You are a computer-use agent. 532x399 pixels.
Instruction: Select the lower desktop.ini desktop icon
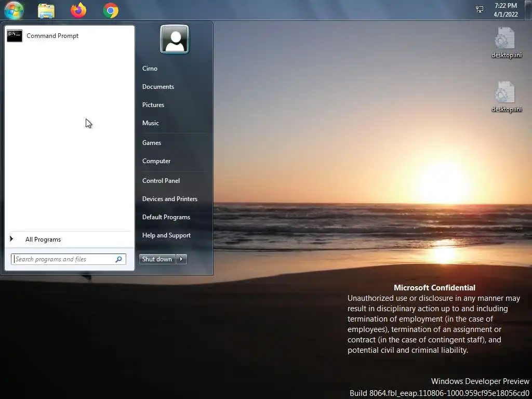[506, 97]
